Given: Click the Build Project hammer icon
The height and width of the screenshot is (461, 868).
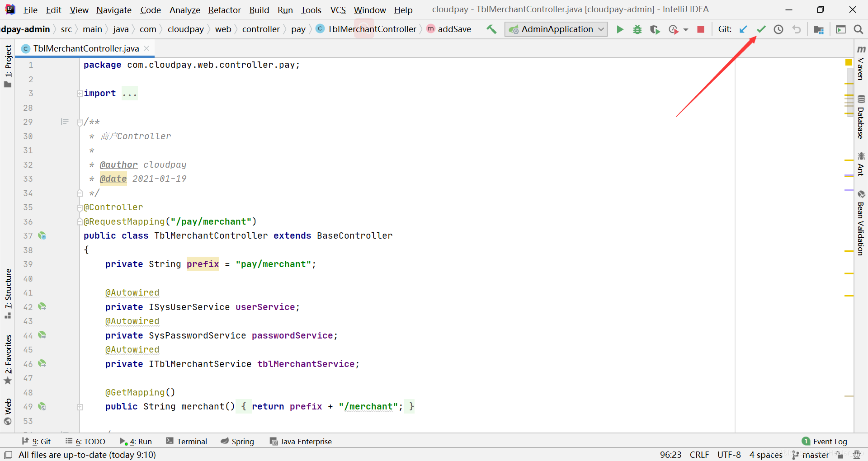Looking at the screenshot, I should 491,29.
